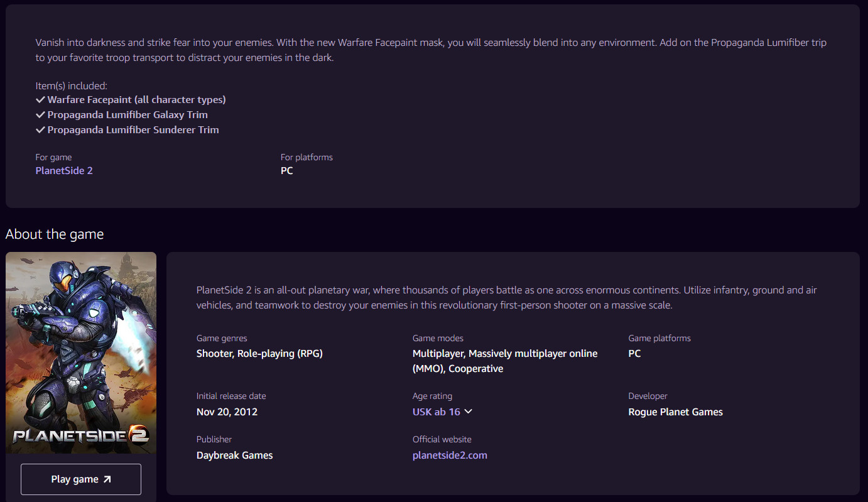Launch PlanetSide 2 via Play game button
The image size is (868, 502).
80,479
